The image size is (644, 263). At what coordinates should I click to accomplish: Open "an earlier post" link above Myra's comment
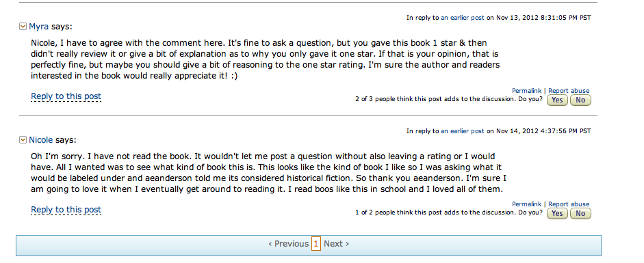point(463,18)
